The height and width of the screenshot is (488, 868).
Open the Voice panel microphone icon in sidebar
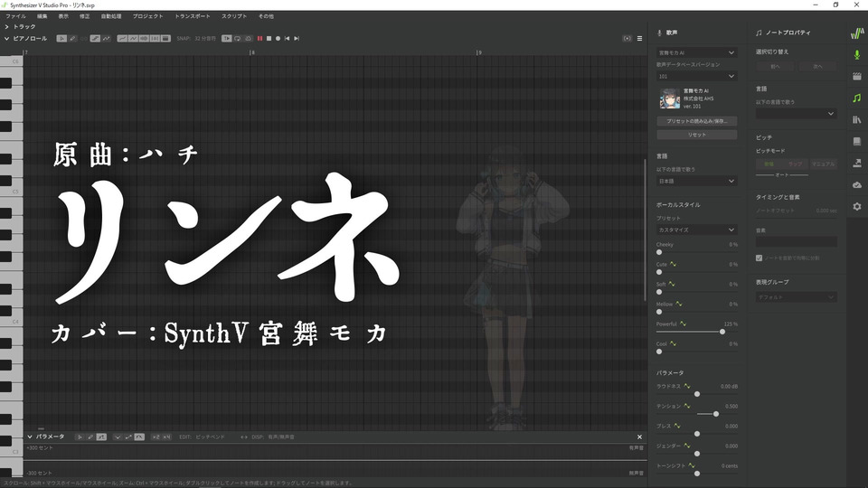(x=857, y=55)
